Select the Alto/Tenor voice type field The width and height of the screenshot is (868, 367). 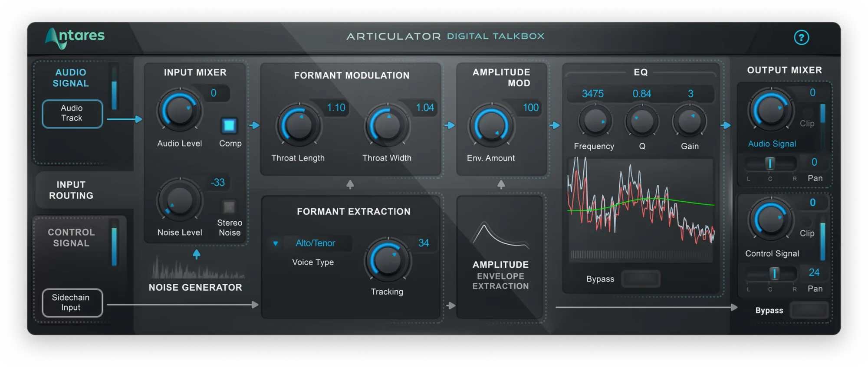316,243
